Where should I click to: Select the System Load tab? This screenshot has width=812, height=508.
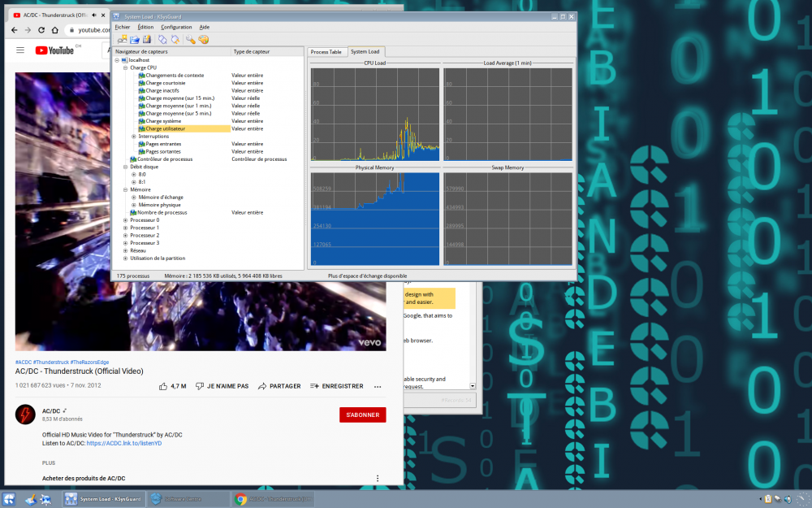pyautogui.click(x=365, y=51)
